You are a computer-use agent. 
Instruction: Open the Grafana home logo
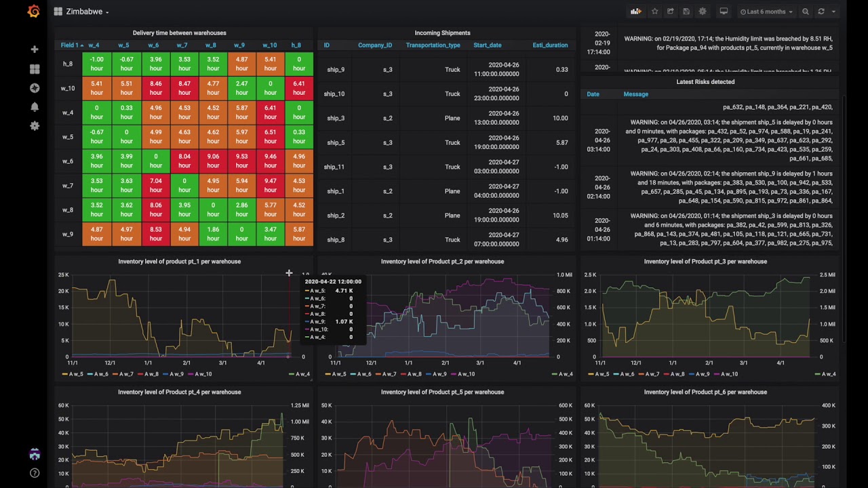pos(34,12)
